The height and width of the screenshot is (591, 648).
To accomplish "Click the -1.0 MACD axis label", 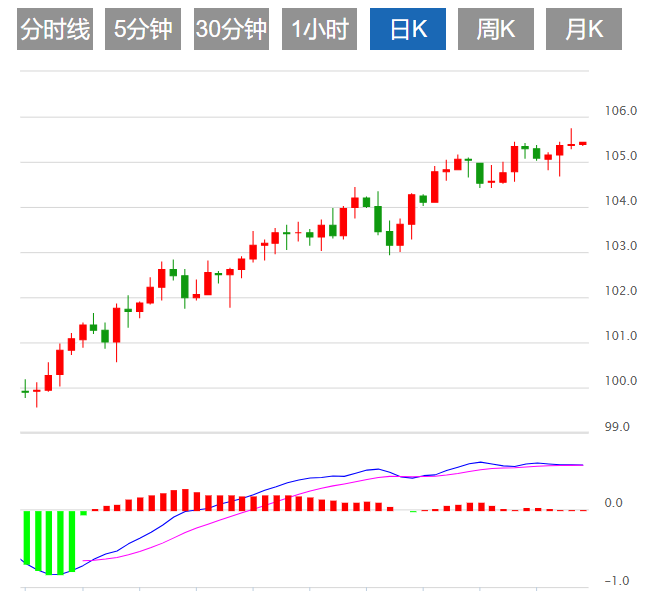I will pyautogui.click(x=613, y=581).
